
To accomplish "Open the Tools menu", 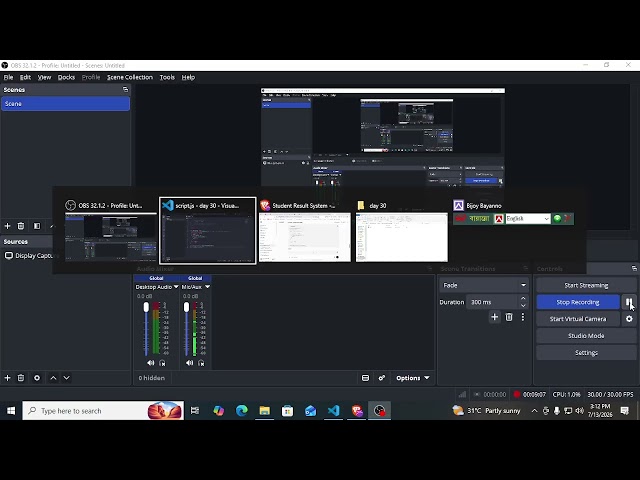I will point(167,77).
